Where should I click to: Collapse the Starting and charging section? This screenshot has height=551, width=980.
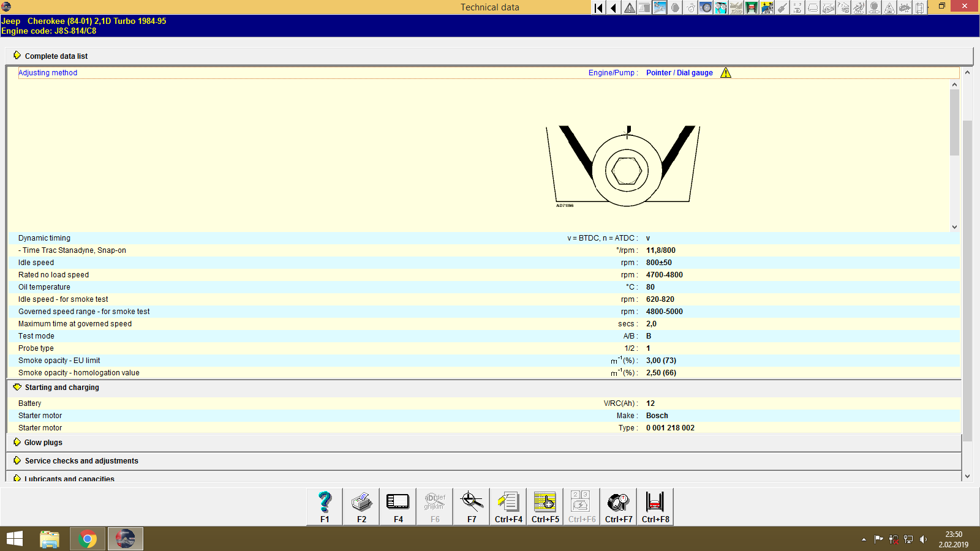click(61, 387)
